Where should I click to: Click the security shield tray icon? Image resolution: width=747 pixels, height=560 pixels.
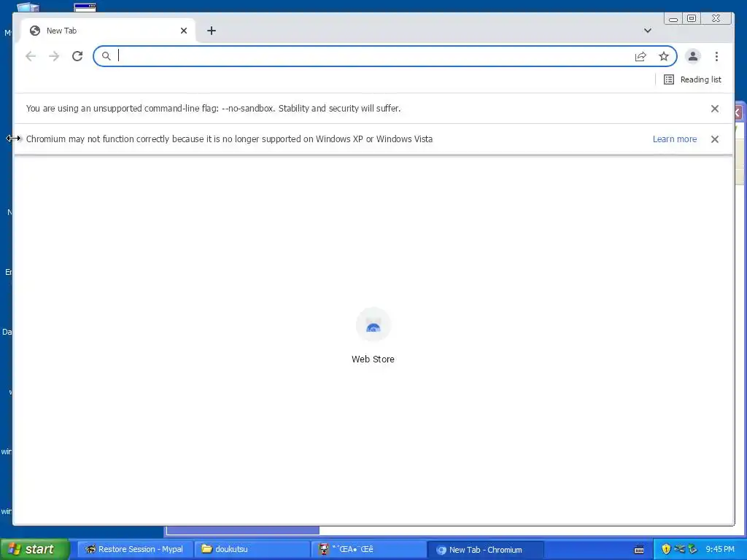pos(666,549)
